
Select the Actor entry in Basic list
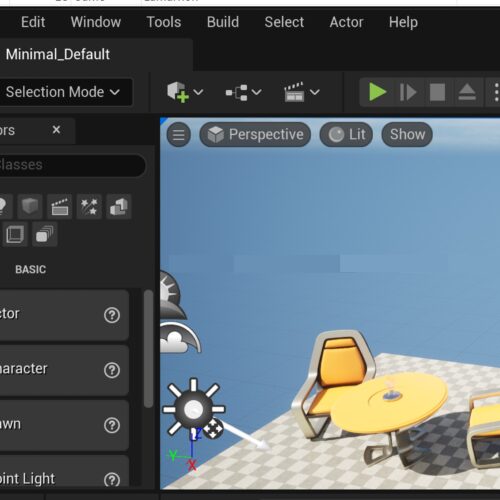pos(64,315)
